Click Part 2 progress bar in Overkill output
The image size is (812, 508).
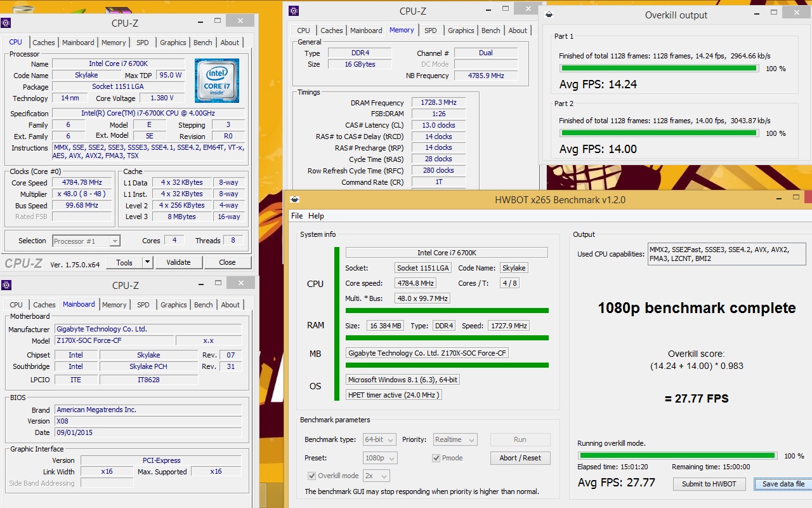[x=658, y=133]
